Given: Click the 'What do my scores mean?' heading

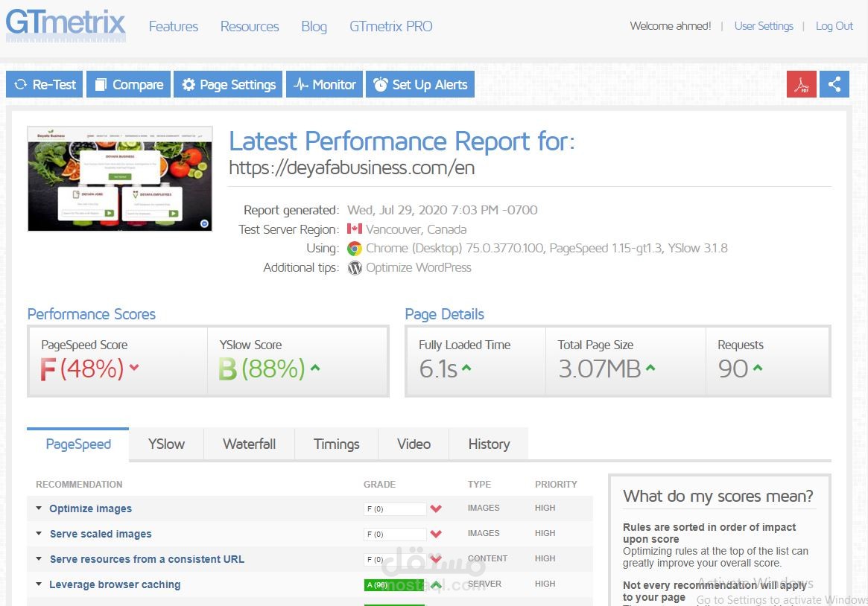Looking at the screenshot, I should point(718,496).
